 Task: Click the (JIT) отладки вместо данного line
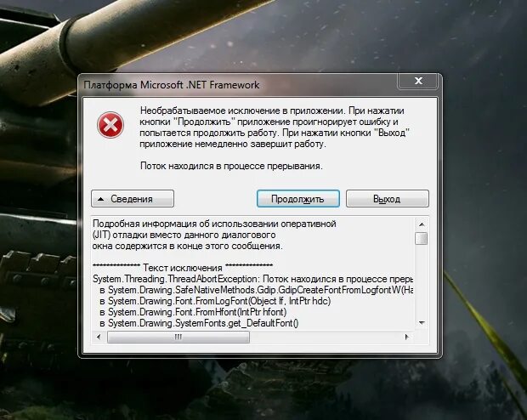click(184, 235)
